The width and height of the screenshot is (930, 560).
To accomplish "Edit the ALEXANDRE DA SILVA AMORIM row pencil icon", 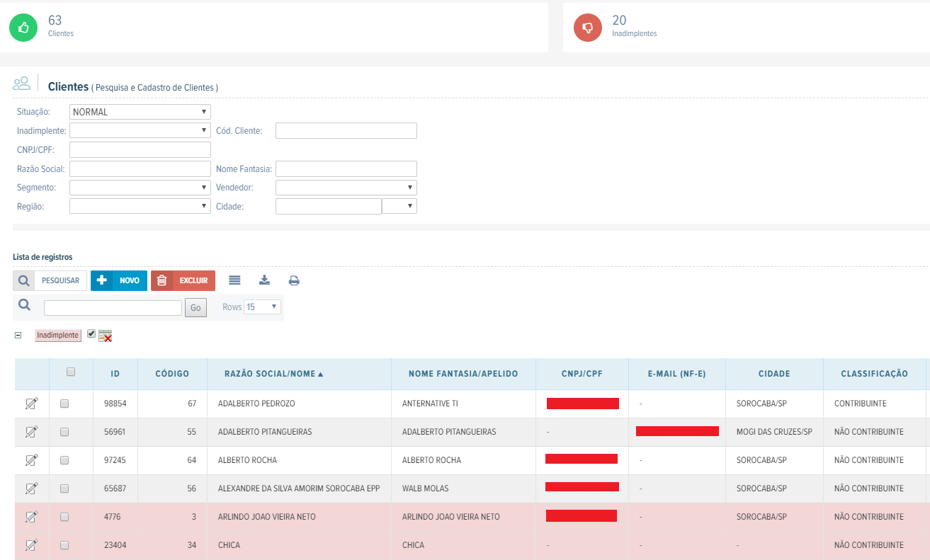I will point(31,488).
